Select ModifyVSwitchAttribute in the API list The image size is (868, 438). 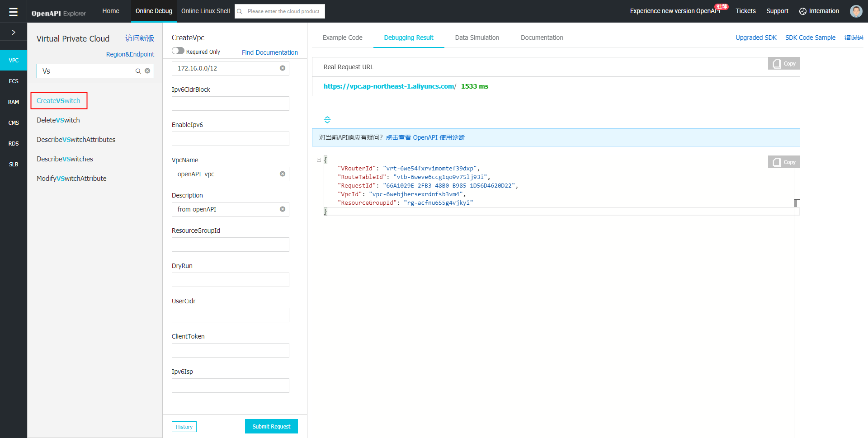[71, 179]
